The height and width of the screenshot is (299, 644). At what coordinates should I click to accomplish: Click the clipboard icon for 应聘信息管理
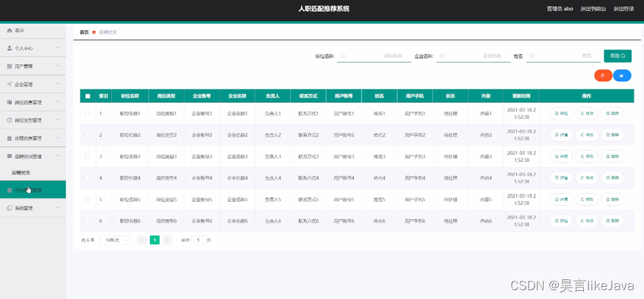pos(10,138)
